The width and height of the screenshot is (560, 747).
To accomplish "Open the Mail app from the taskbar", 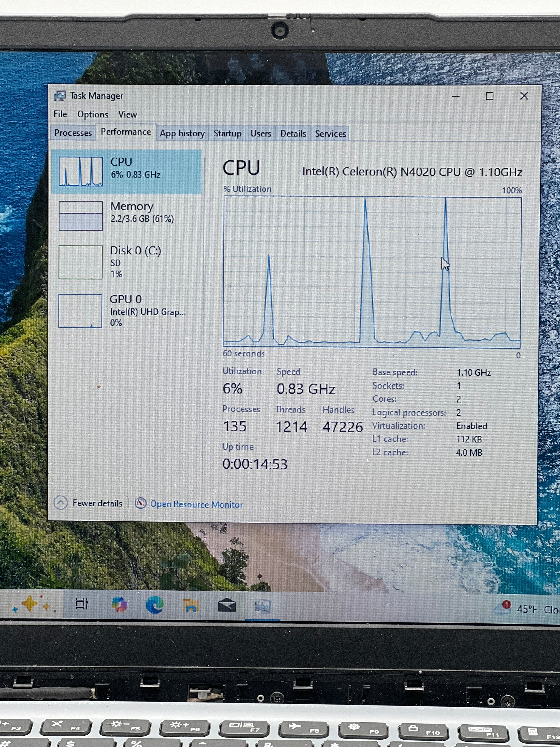I will 227,605.
